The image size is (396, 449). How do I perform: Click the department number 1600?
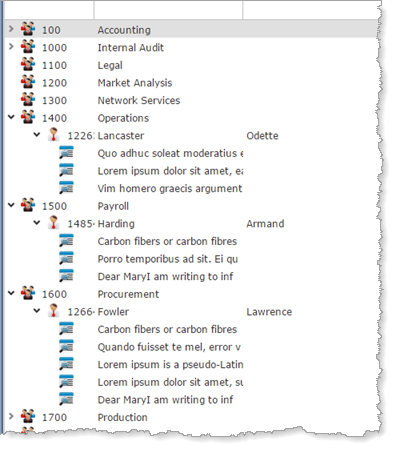pos(54,294)
